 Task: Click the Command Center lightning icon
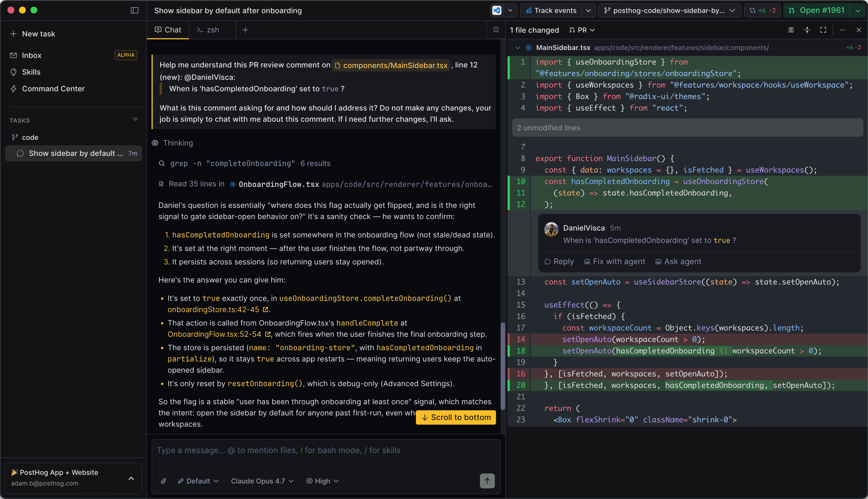pos(13,89)
